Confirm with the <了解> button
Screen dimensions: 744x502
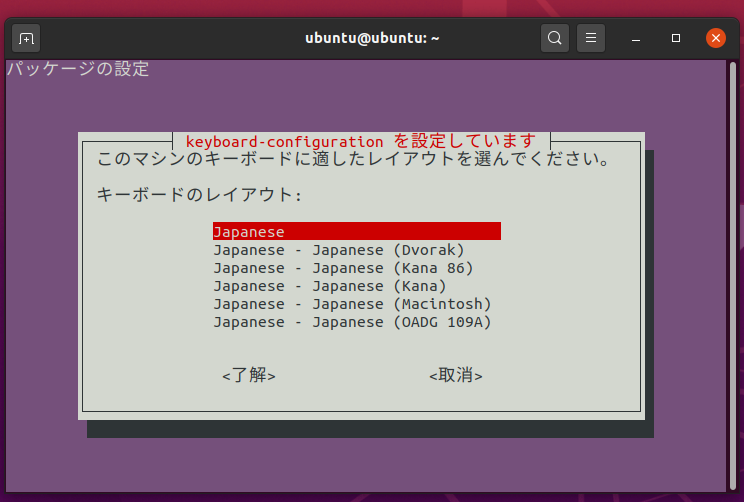coord(249,375)
